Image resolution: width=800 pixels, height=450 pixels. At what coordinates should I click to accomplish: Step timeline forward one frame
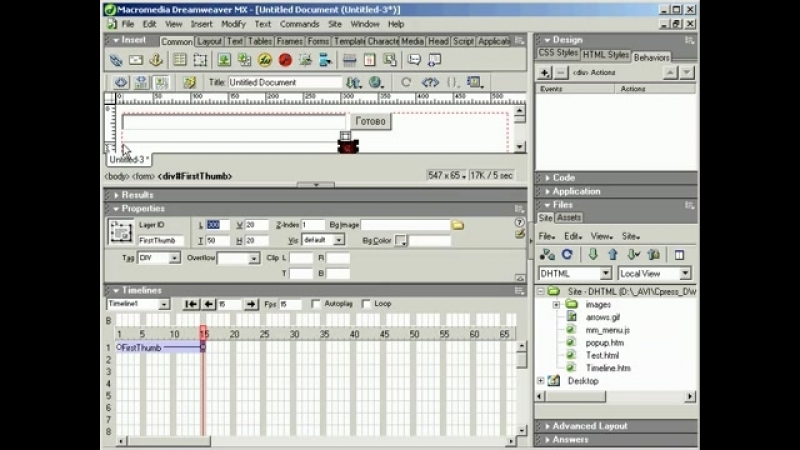(x=251, y=304)
